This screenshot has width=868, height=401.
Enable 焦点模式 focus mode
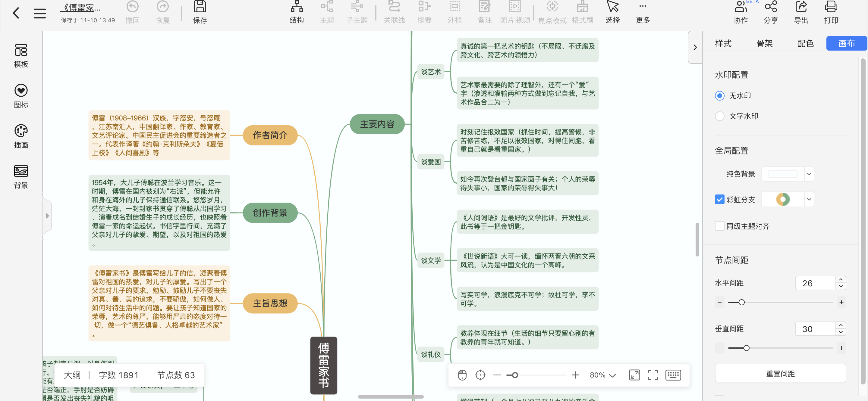tap(552, 12)
